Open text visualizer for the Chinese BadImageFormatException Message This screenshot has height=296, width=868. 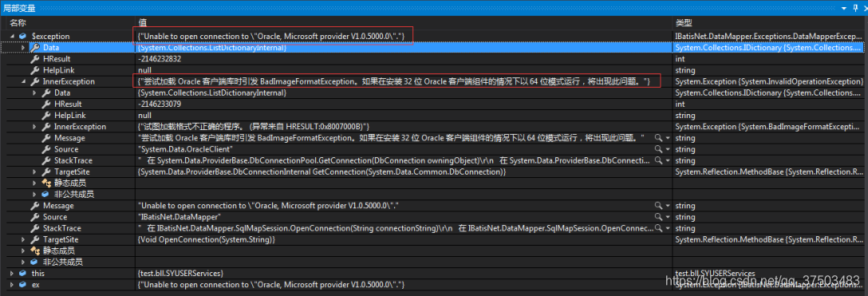[x=657, y=138]
